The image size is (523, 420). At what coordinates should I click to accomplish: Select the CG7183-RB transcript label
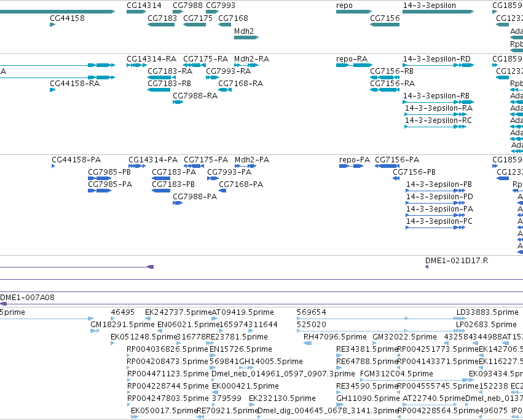click(x=169, y=84)
